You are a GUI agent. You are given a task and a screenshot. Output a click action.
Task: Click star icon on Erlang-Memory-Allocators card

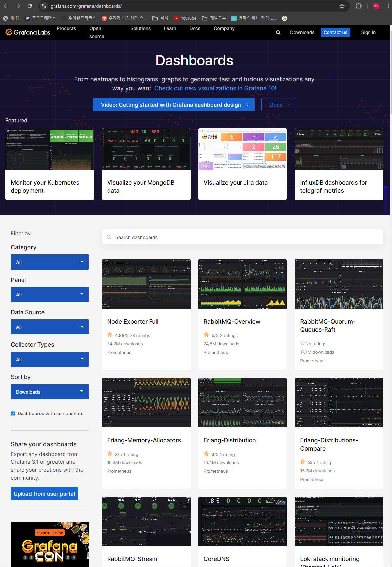pyautogui.click(x=110, y=454)
